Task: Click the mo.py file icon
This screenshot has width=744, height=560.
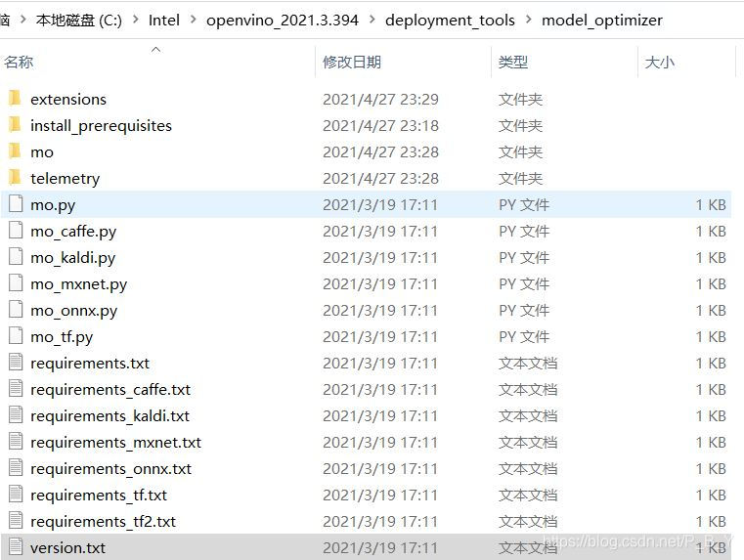Action: coord(16,204)
